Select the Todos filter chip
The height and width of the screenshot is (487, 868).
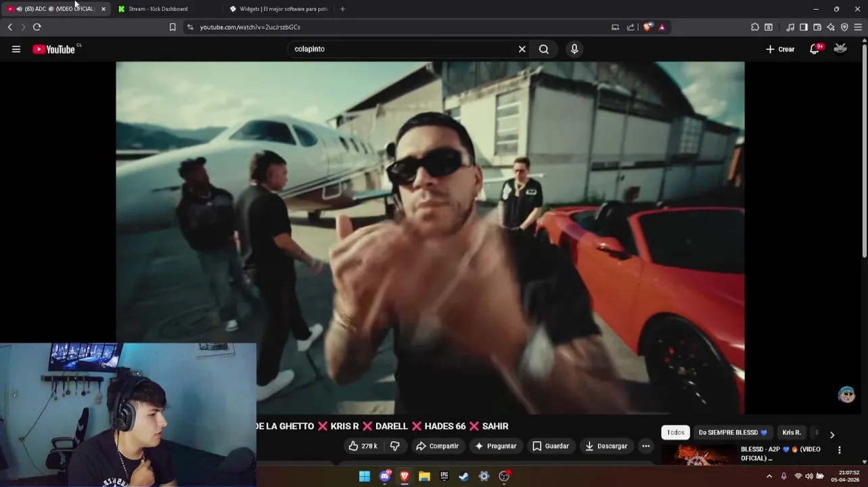click(675, 432)
